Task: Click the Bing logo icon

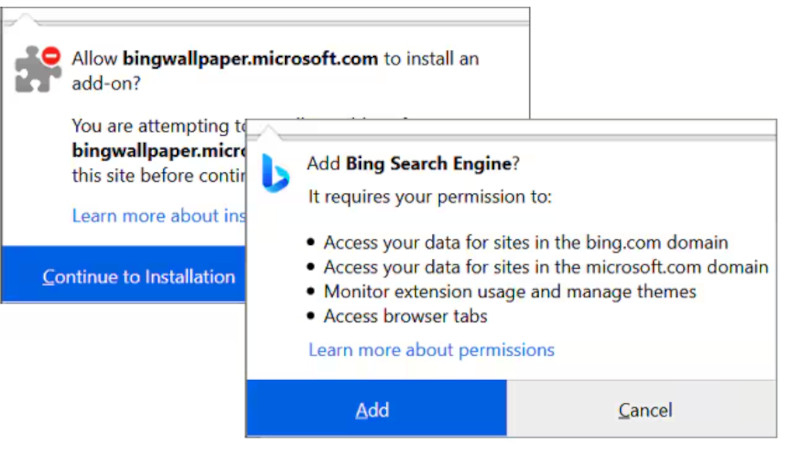Action: click(275, 172)
